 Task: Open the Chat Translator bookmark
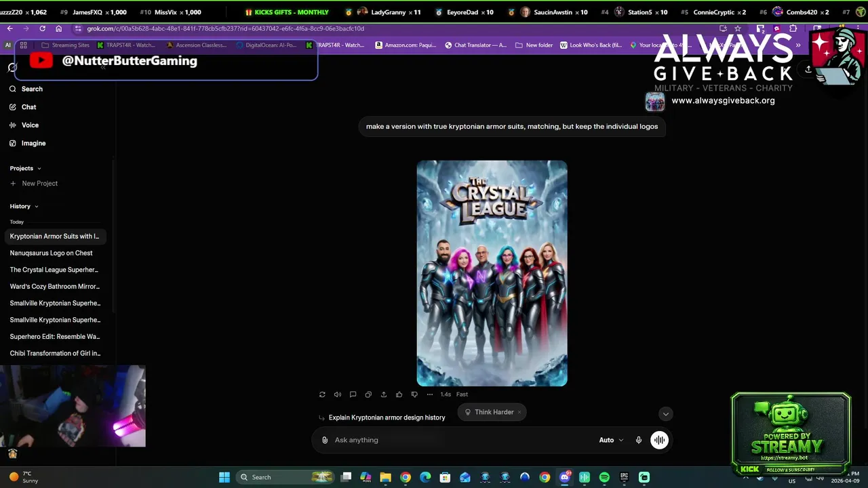475,45
